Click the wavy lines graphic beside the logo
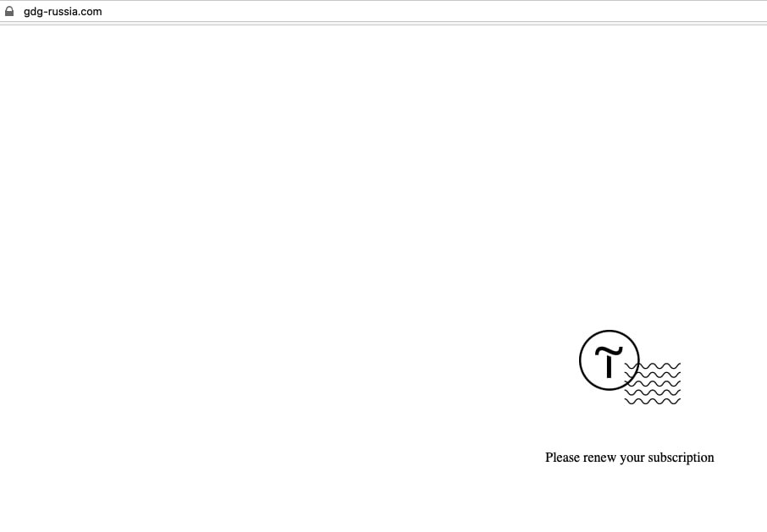 pos(653,383)
